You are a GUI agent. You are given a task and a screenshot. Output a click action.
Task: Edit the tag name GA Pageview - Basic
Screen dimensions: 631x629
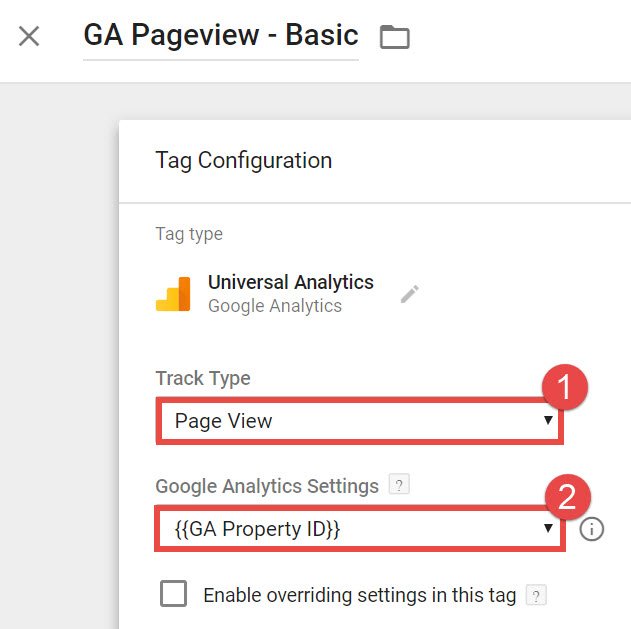click(220, 36)
